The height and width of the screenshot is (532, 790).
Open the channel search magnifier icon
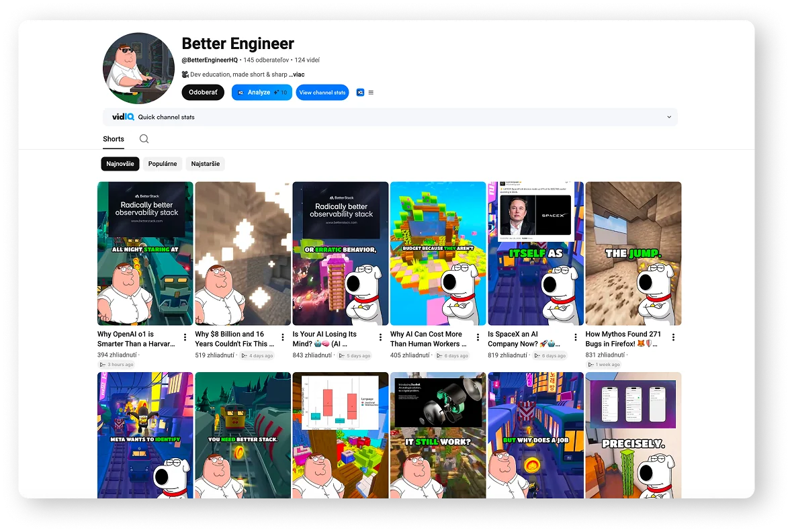click(144, 138)
